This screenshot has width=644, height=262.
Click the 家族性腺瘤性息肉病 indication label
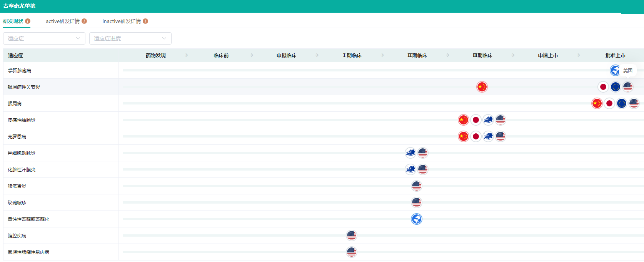point(28,252)
